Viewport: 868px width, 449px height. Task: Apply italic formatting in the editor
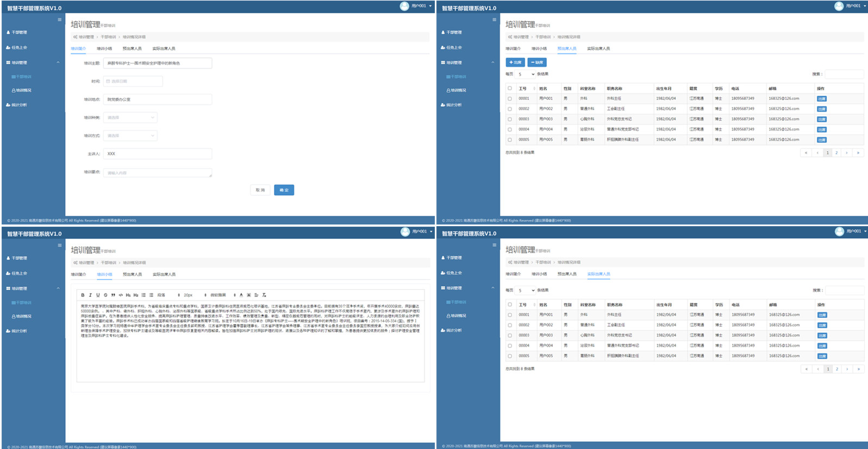pyautogui.click(x=90, y=295)
